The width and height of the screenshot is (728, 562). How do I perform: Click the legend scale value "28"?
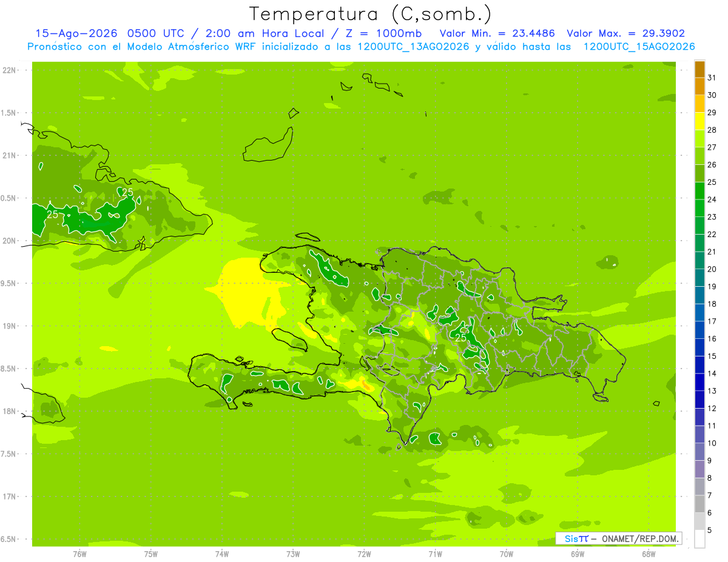[712, 130]
